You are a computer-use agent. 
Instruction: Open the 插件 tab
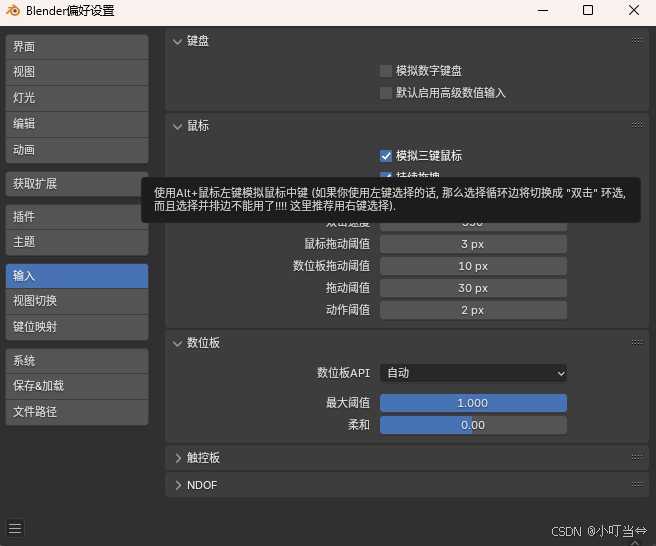tap(77, 217)
